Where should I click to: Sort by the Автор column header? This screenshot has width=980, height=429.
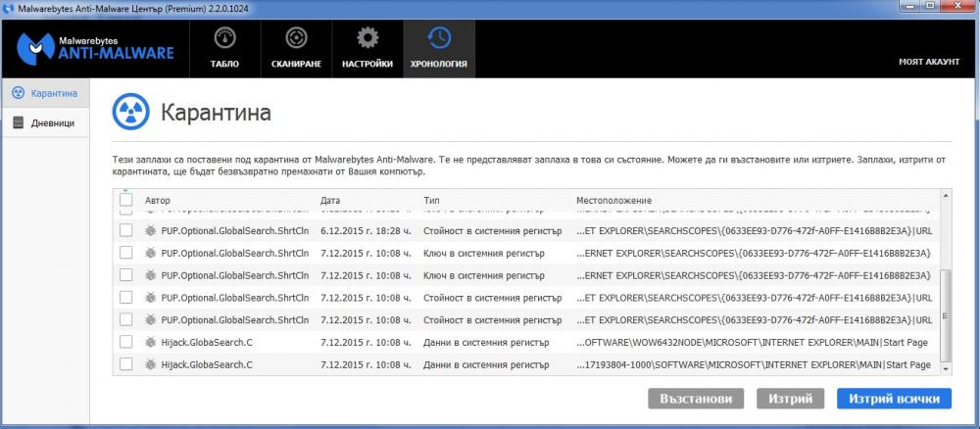tap(158, 201)
